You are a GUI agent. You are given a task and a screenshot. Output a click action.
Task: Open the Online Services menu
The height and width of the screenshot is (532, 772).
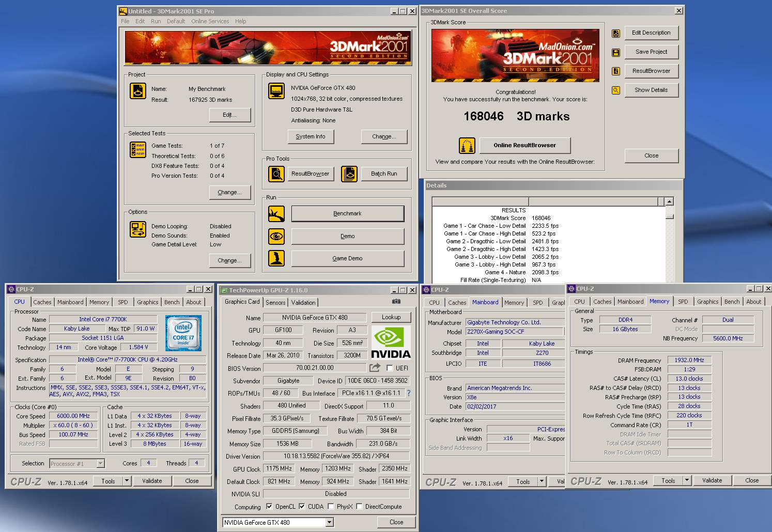[x=210, y=21]
